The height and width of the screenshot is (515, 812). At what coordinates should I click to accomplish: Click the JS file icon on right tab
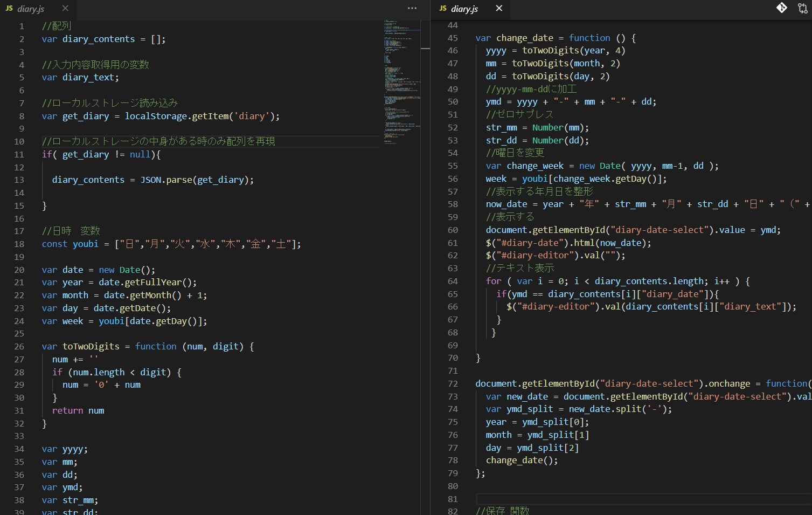(x=443, y=9)
